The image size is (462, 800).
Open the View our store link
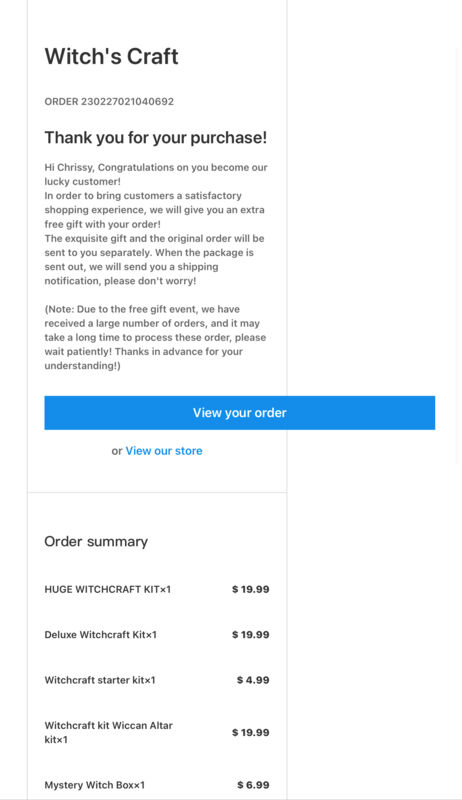[164, 451]
